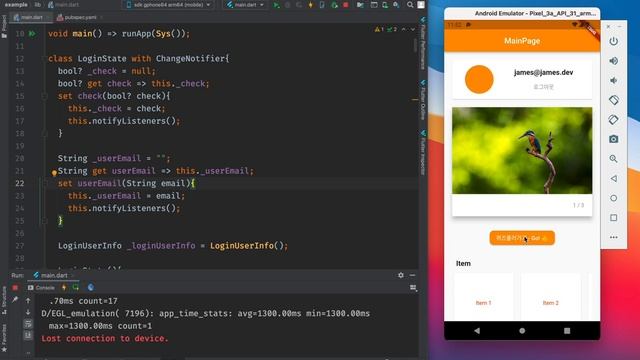Open the device selector dropdown

[x=168, y=5]
